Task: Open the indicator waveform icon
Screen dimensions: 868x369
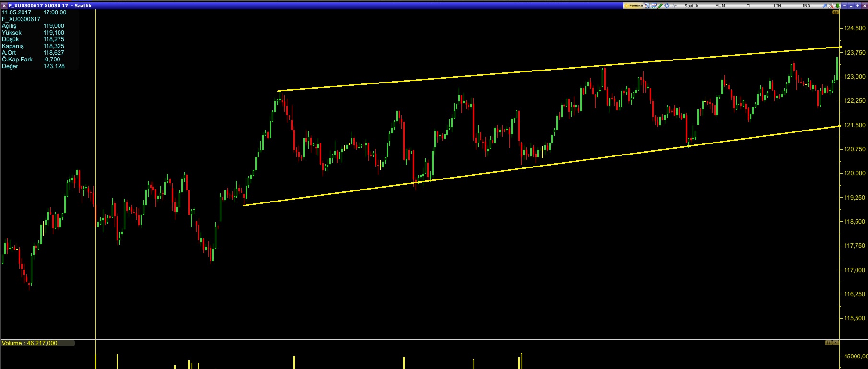Action: click(674, 6)
